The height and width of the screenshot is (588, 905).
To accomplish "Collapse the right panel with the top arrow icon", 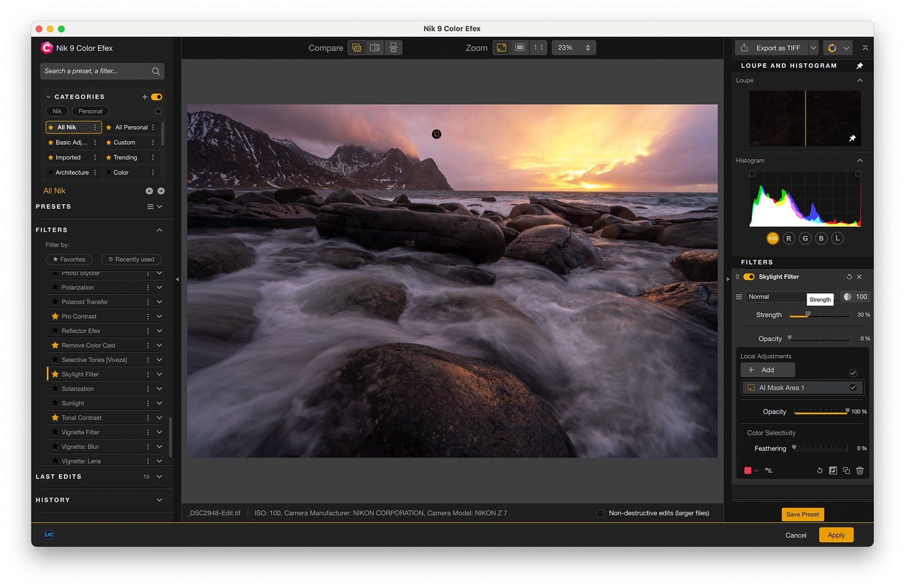I will [865, 48].
